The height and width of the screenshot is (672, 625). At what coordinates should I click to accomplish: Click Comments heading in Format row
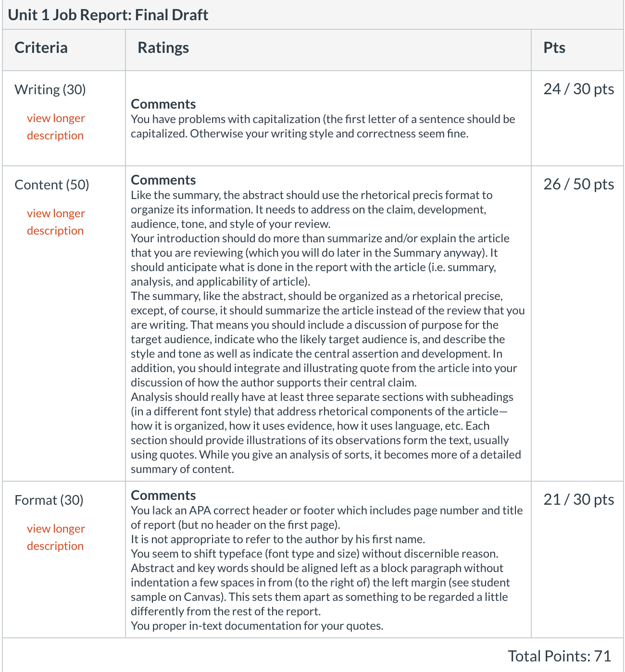163,495
